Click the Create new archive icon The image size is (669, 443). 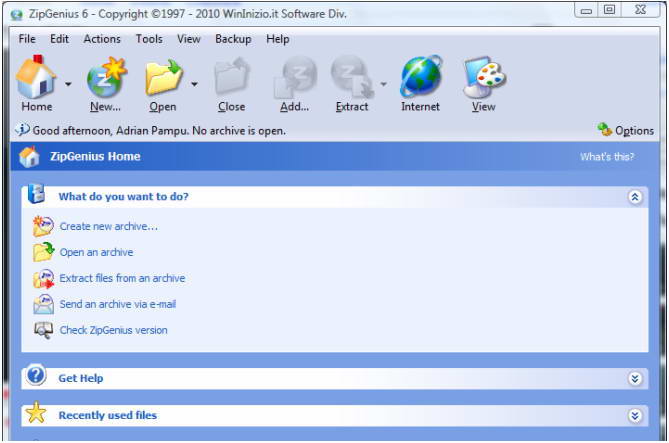pos(43,226)
